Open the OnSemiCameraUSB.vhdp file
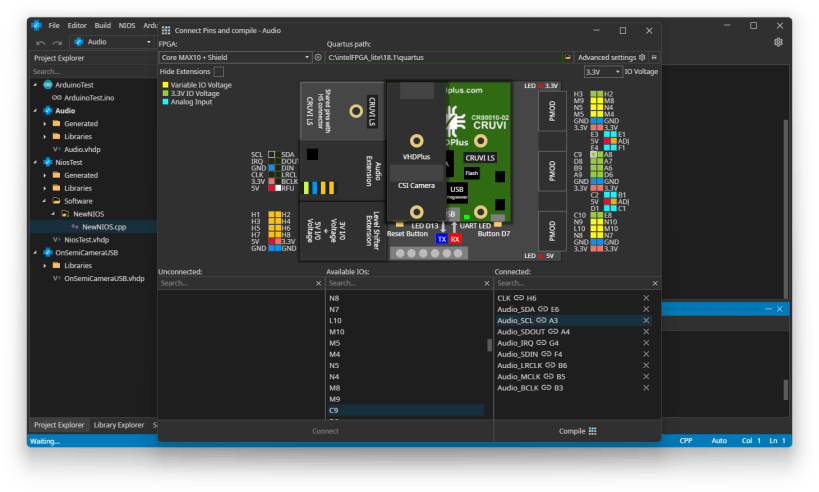The width and height of the screenshot is (819, 492). 104,279
